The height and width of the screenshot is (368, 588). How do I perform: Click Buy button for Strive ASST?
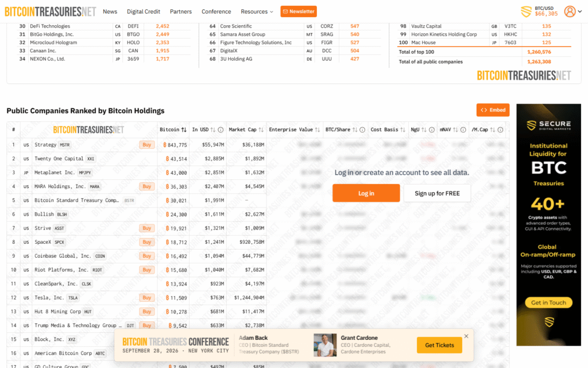(x=147, y=228)
